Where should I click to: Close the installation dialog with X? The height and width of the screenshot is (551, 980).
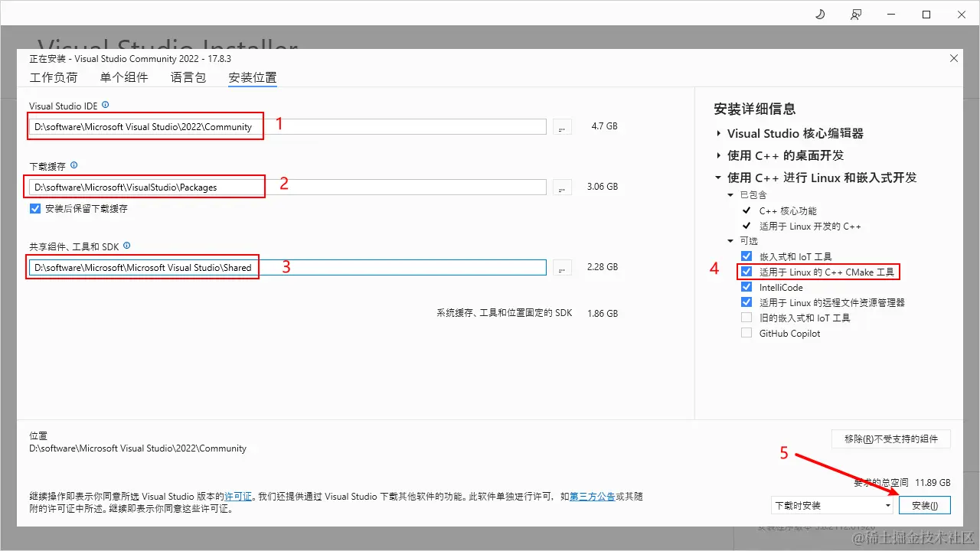[x=953, y=58]
